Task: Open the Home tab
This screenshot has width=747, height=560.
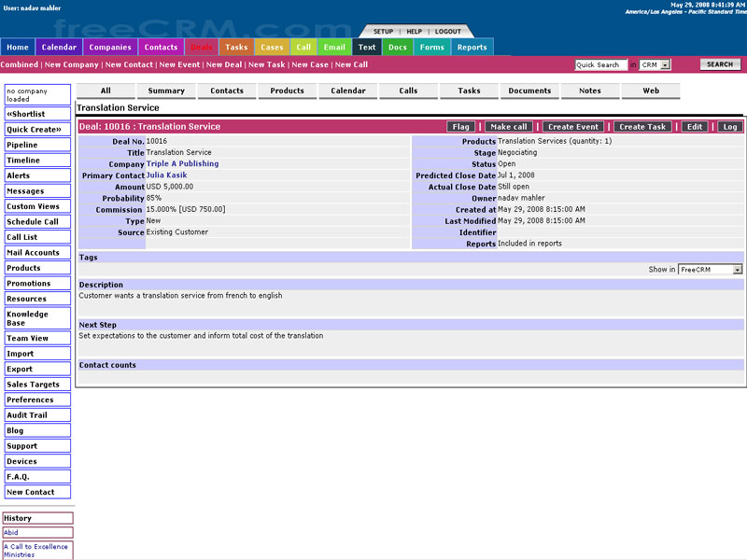Action: coord(18,48)
